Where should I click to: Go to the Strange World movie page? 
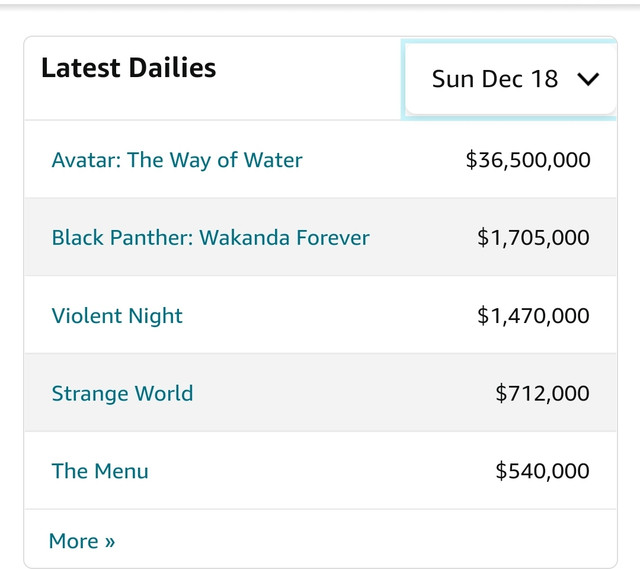[122, 394]
